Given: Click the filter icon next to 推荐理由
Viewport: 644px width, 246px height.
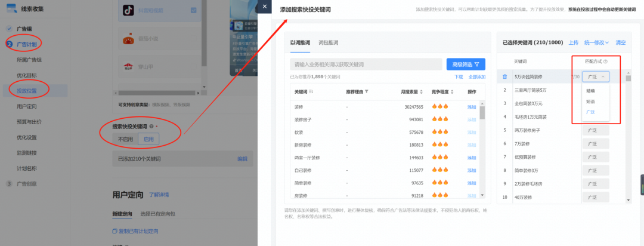Looking at the screenshot, I should click(x=367, y=92).
